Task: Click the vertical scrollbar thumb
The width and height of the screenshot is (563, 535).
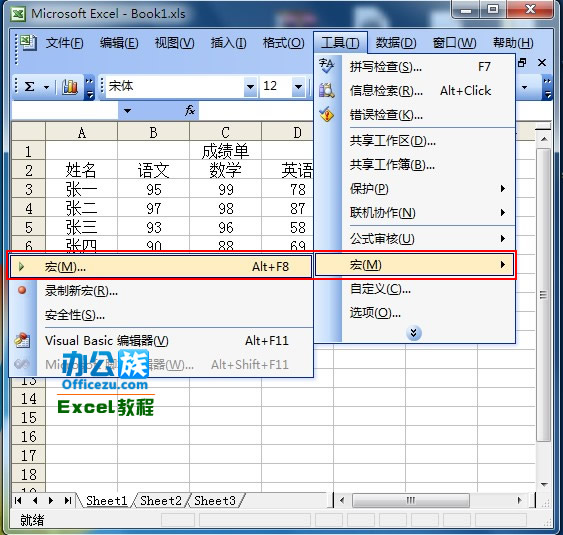Action: pos(543,294)
